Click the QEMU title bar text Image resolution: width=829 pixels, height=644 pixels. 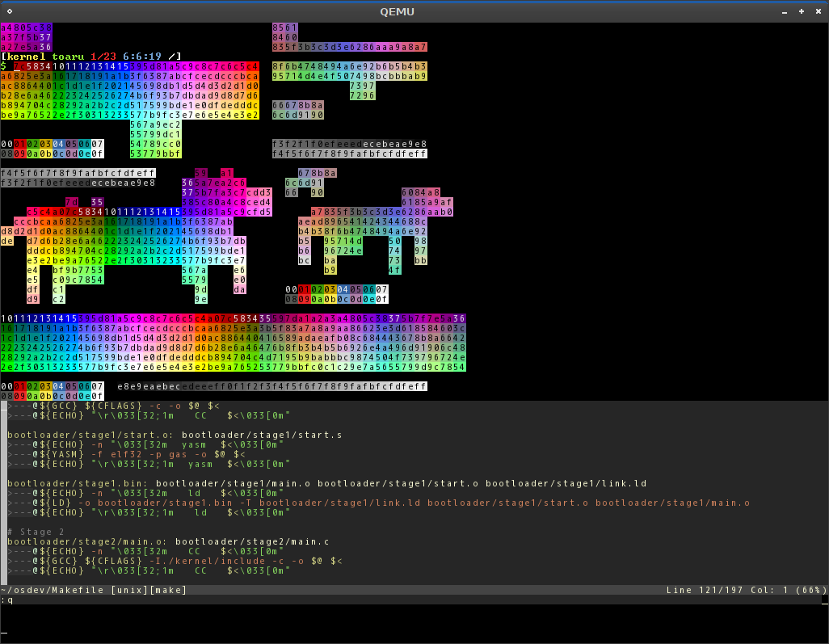coord(397,11)
